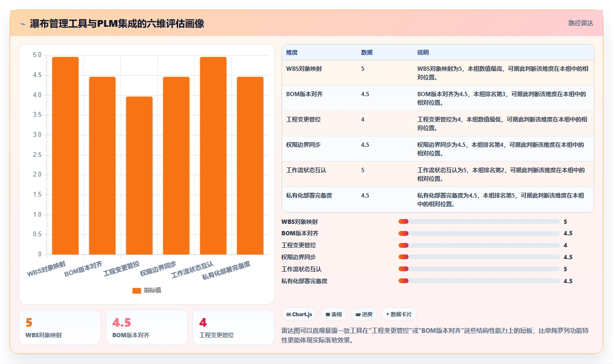The height and width of the screenshot is (364, 613).
Task: Click the 数据 column header
Action: click(367, 52)
